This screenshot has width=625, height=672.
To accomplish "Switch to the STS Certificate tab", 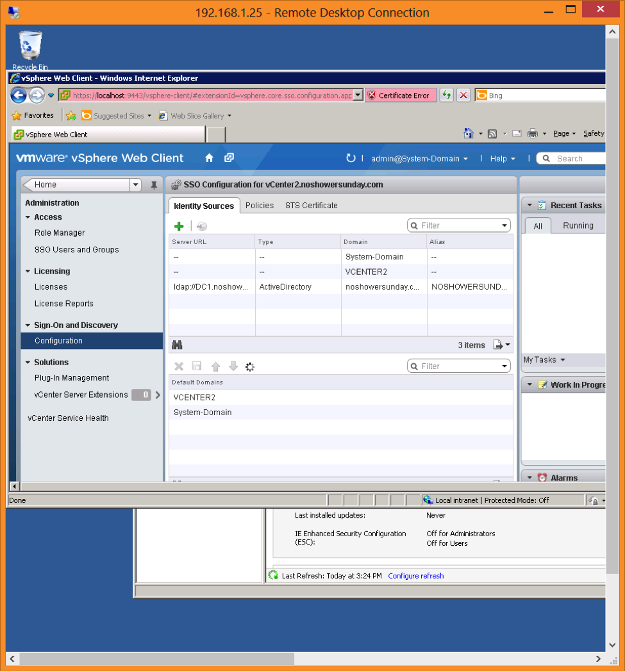I will point(312,205).
